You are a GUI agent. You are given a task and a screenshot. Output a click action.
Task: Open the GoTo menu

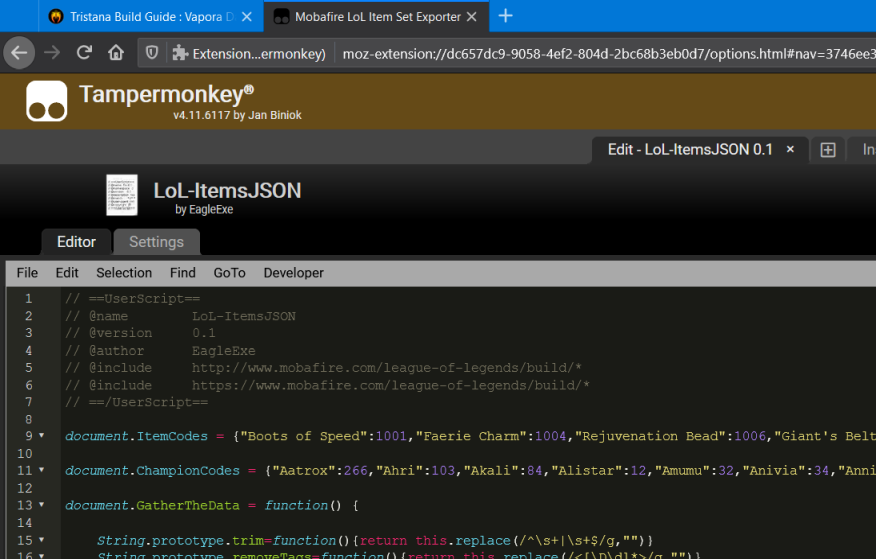tap(229, 273)
